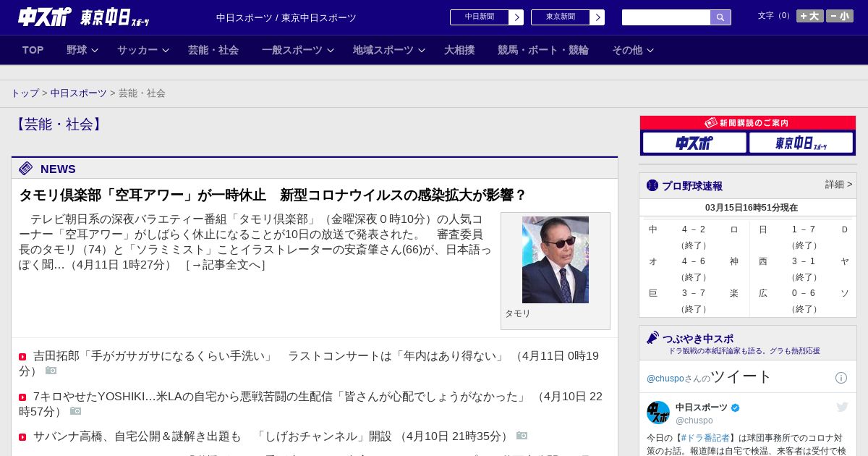Click red bullet icon before YOSHIKI headline
The width and height of the screenshot is (868, 456).
[22, 397]
